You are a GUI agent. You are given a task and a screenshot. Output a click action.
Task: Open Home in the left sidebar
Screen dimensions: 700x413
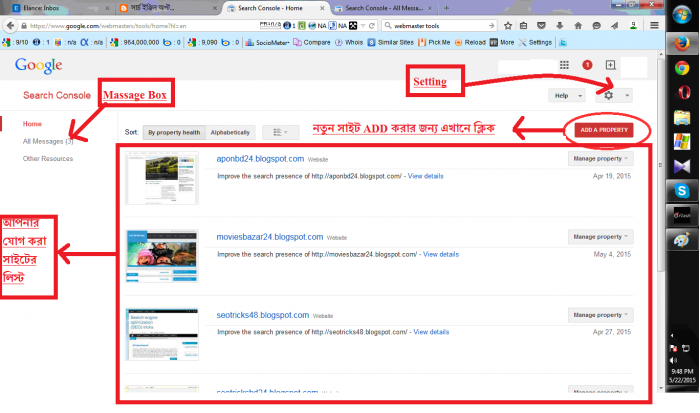click(x=32, y=124)
